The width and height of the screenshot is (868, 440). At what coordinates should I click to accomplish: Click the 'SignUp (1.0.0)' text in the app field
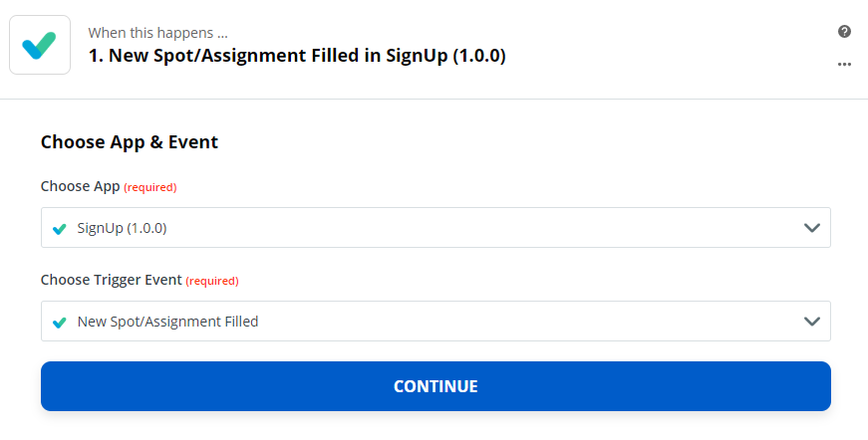click(x=122, y=228)
